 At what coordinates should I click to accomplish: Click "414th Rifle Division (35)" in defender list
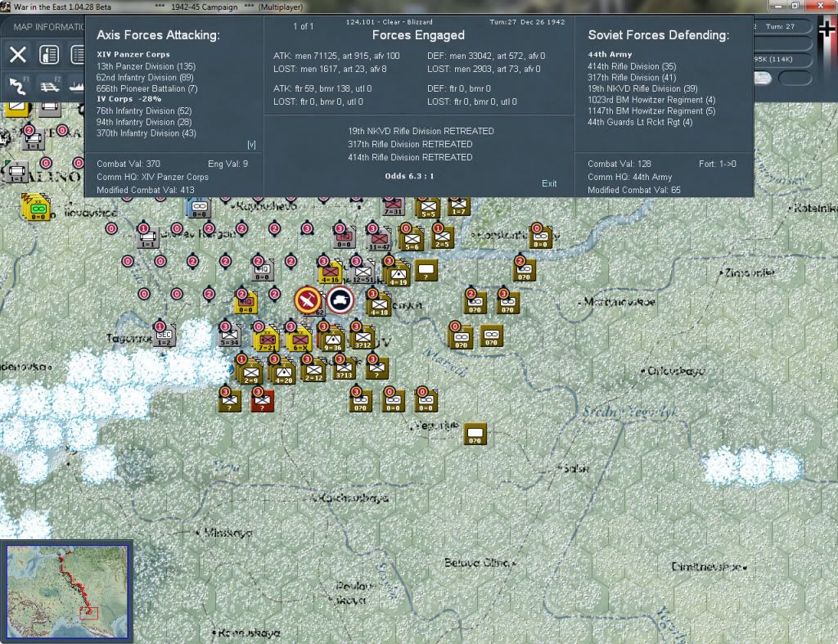click(x=632, y=66)
